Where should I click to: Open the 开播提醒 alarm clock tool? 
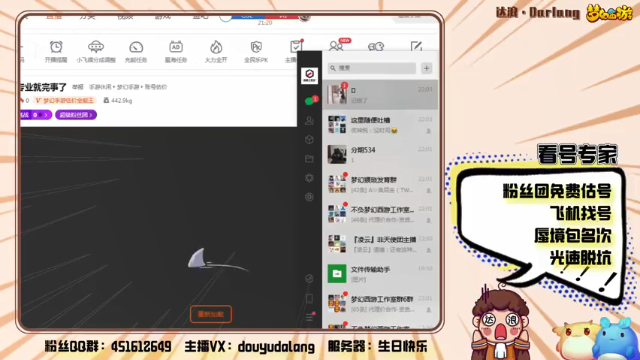[x=56, y=51]
